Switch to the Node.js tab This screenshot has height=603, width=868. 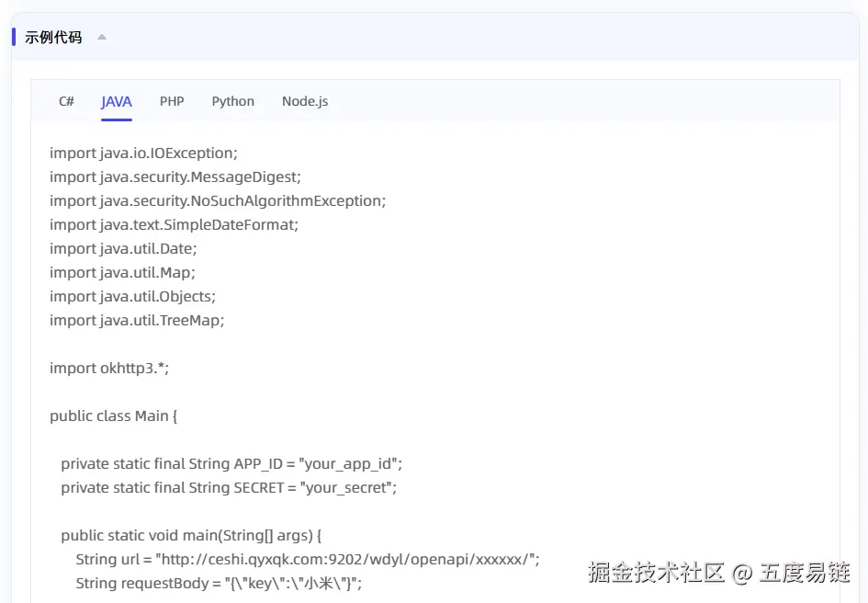coord(305,101)
